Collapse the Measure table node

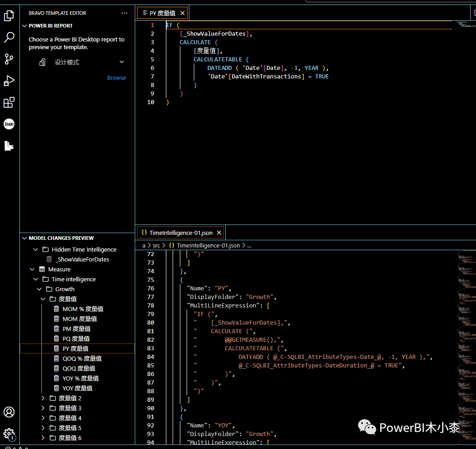(x=32, y=269)
